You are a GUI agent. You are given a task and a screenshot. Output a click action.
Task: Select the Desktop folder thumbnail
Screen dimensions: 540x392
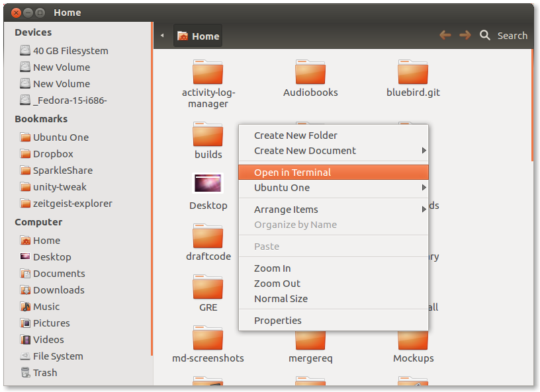208,183
